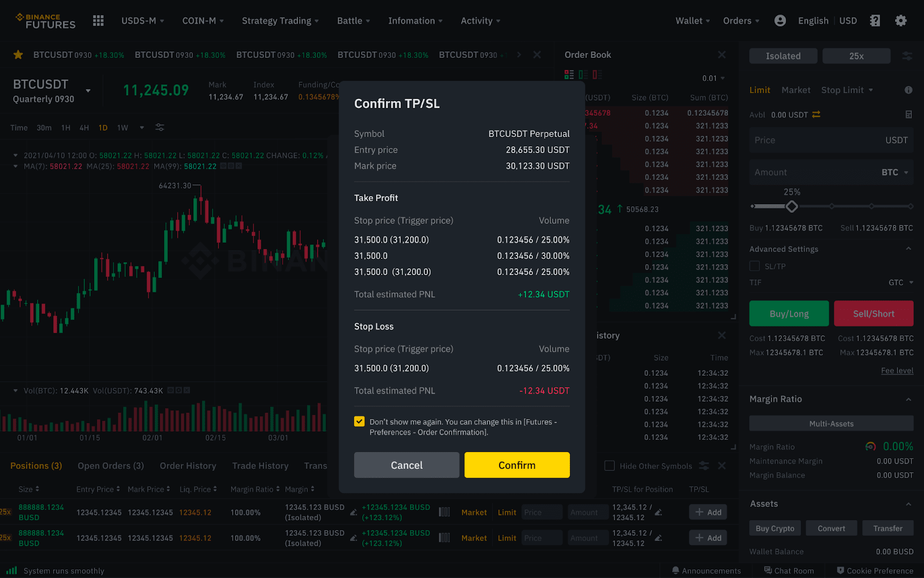The image size is (924, 578).
Task: Click Market close on second position row
Action: click(x=474, y=538)
